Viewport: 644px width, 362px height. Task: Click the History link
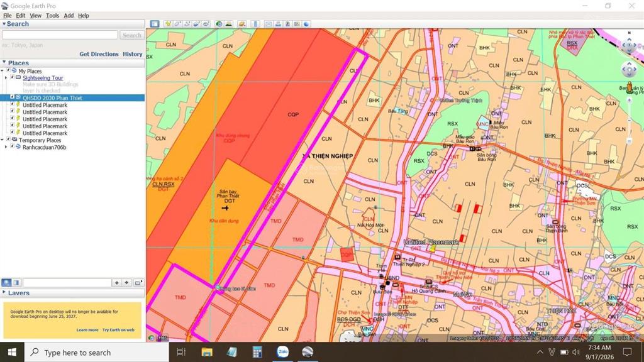pyautogui.click(x=133, y=54)
